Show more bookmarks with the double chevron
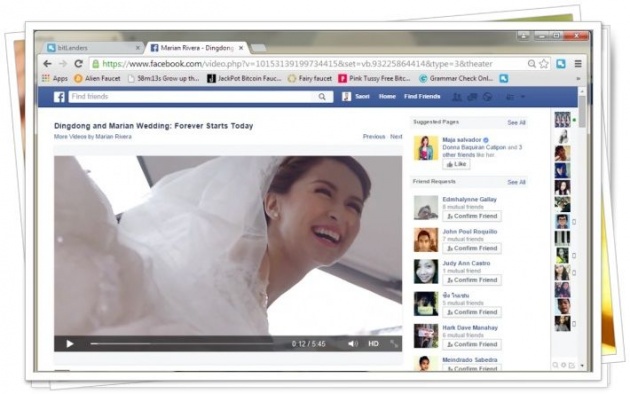This screenshot has height=394, width=630. click(x=578, y=79)
